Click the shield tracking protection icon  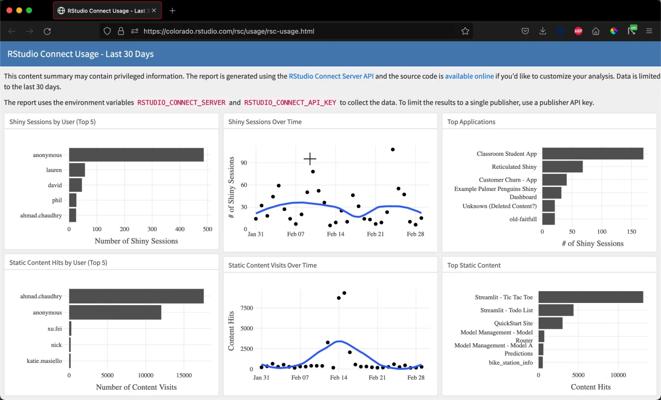107,31
